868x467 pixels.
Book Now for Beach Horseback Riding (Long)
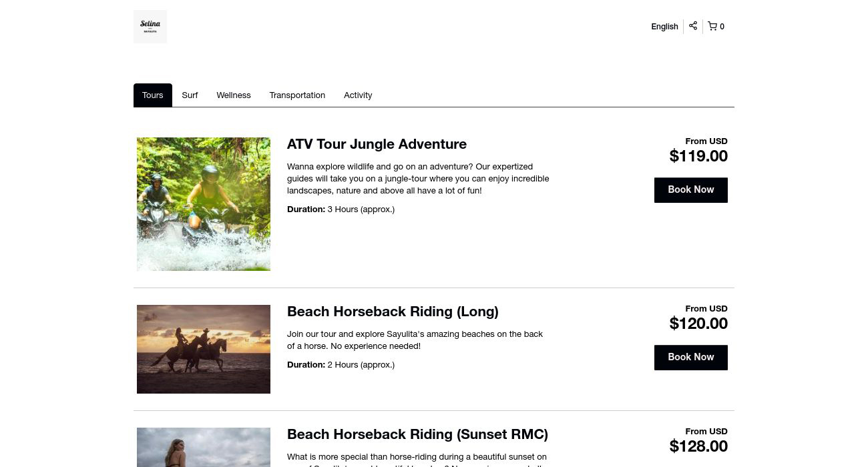[x=690, y=358]
